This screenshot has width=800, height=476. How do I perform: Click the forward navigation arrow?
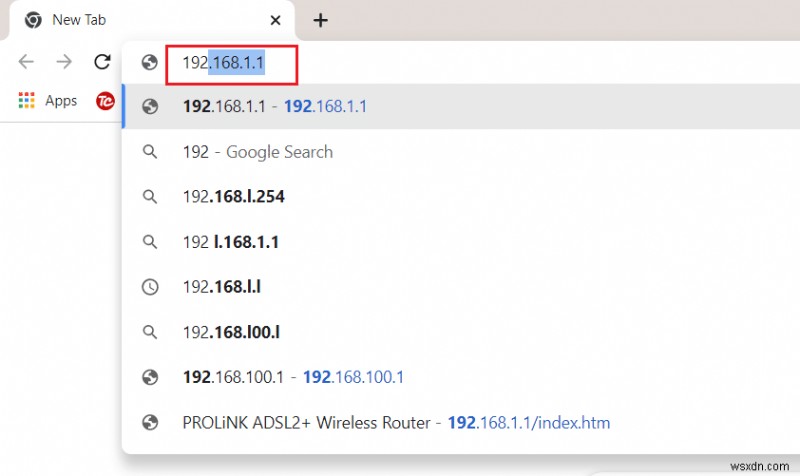click(64, 62)
